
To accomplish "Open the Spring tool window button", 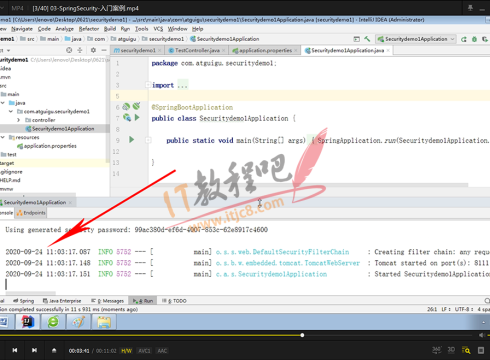I will tap(24, 301).
